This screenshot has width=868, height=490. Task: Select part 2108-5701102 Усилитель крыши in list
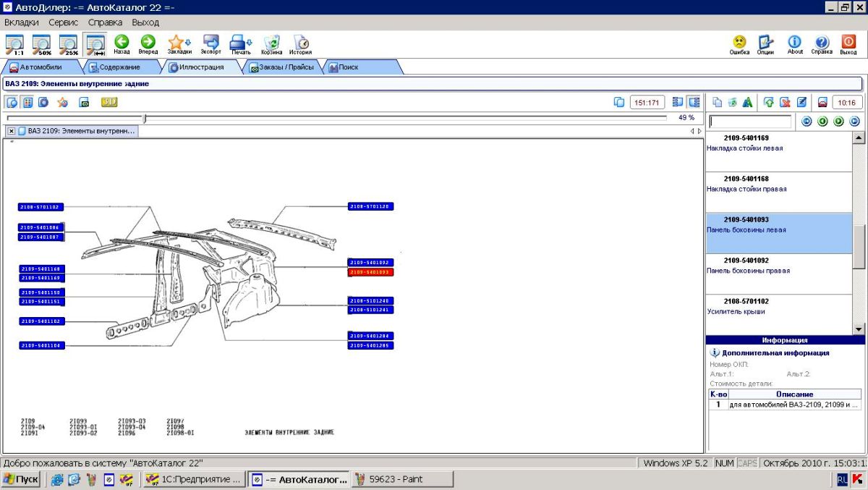[779, 315]
